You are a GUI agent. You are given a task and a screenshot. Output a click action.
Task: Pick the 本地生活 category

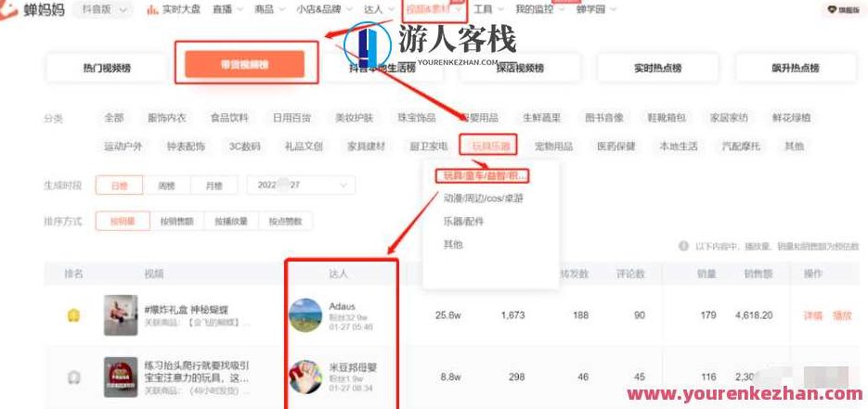[x=679, y=147]
